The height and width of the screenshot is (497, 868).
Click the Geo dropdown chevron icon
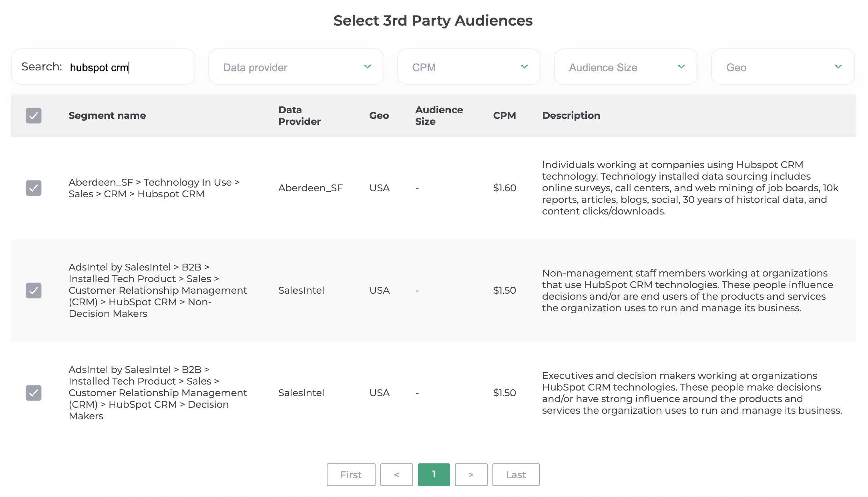838,67
